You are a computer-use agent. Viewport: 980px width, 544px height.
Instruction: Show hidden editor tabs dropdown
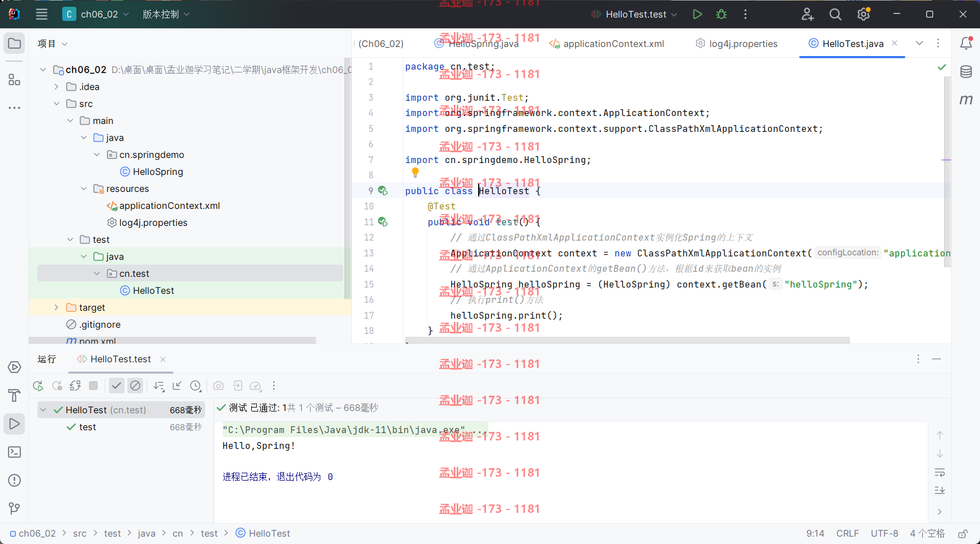[919, 43]
